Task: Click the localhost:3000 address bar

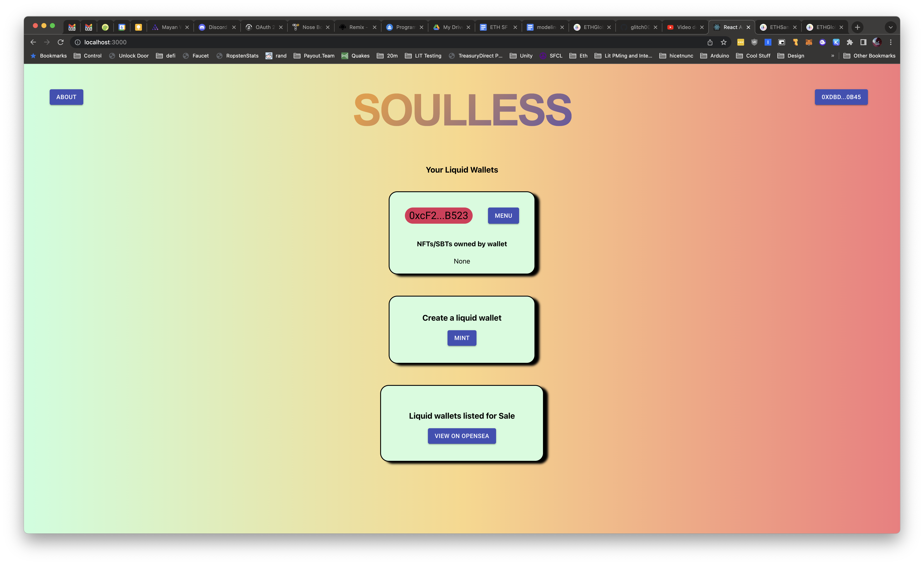Action: 106,42
